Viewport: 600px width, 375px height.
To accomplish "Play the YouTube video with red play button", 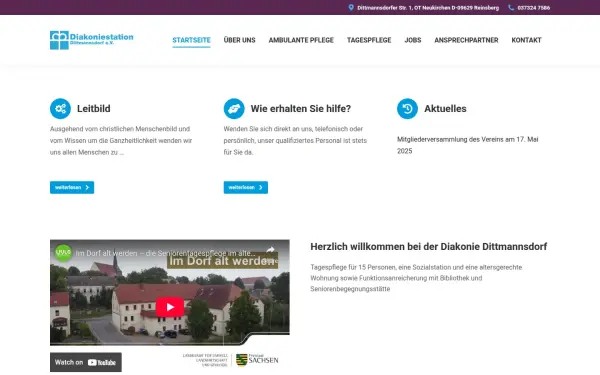I will (170, 307).
